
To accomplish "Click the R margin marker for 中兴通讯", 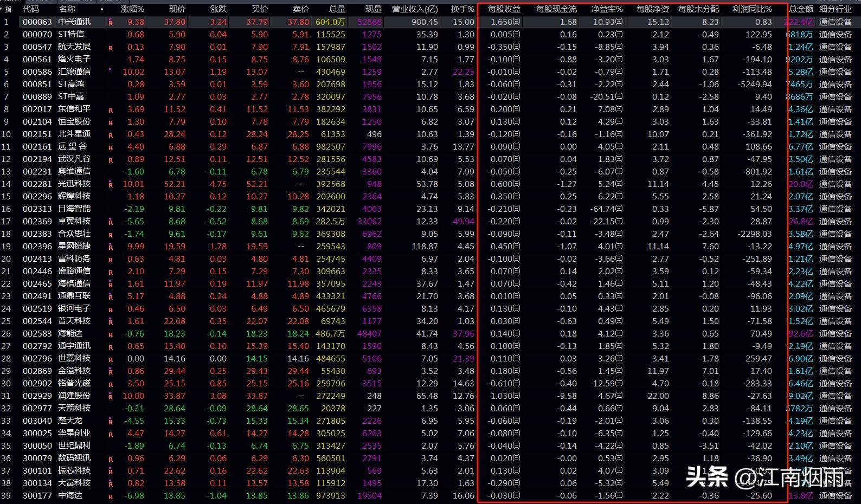I will click(111, 23).
